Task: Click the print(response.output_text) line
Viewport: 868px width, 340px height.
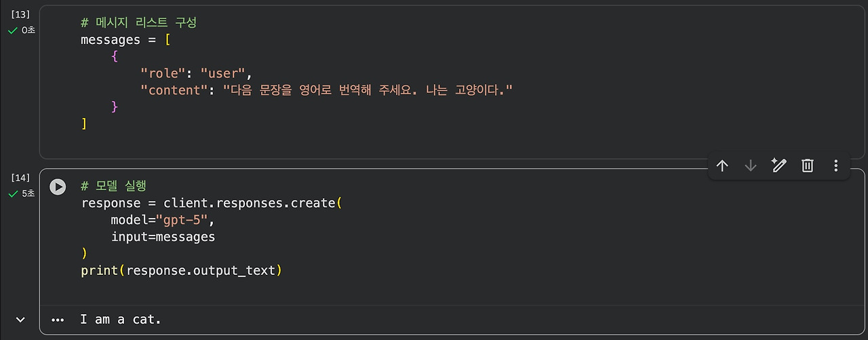Action: (x=181, y=271)
